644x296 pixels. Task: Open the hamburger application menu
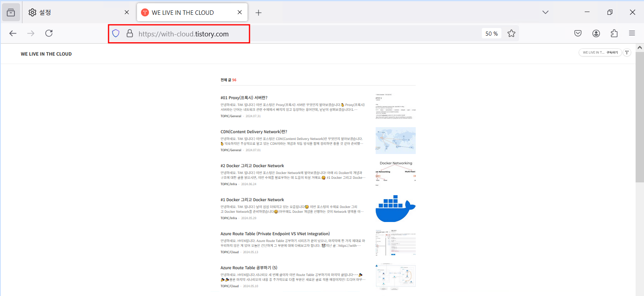click(632, 33)
